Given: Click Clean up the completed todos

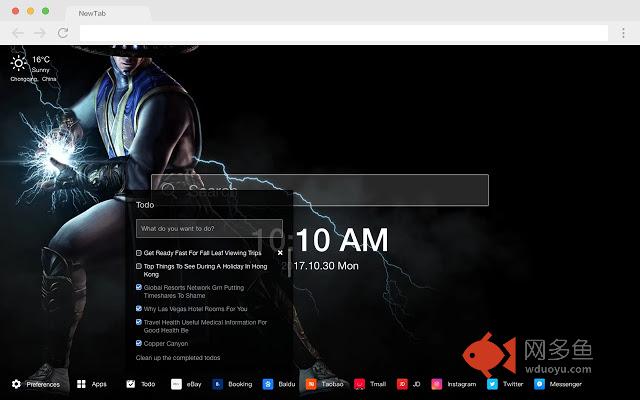Looking at the screenshot, I should [x=178, y=357].
